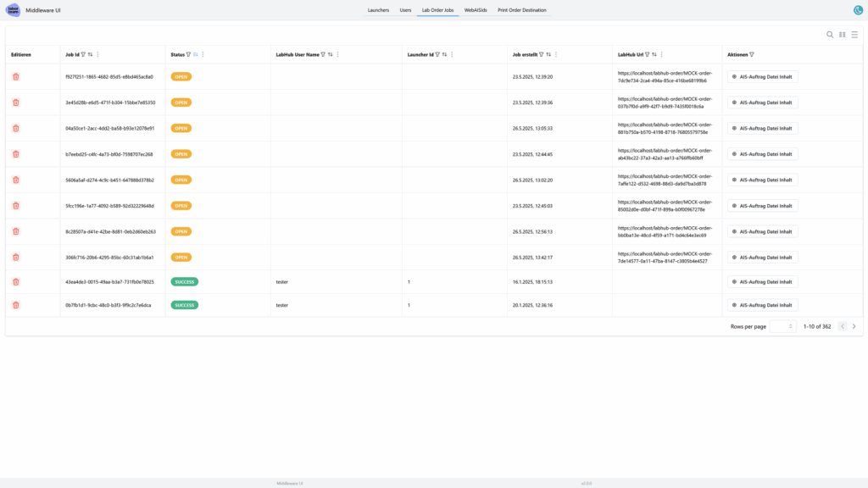Click the 1-10 of 362 pagination text

817,326
